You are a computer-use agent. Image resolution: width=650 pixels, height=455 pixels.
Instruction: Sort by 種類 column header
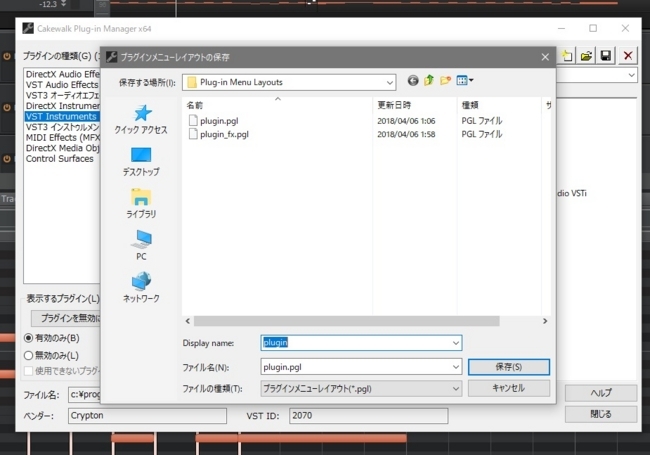[x=499, y=105]
